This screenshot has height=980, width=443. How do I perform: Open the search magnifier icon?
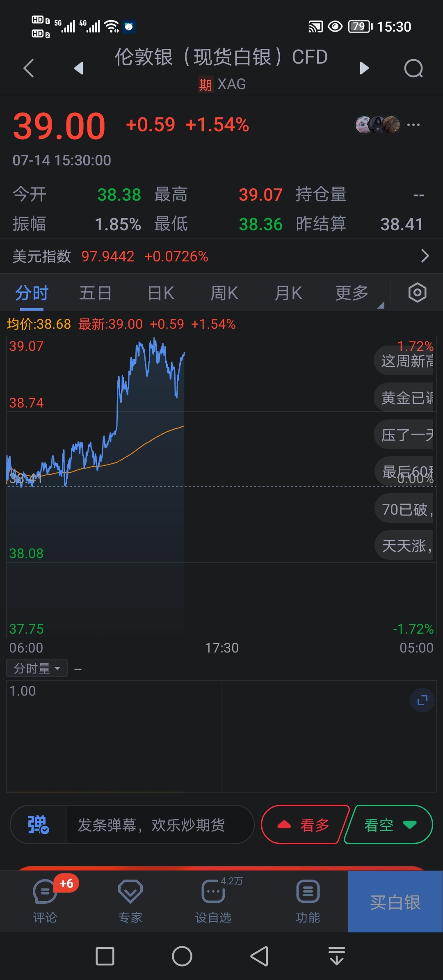413,68
